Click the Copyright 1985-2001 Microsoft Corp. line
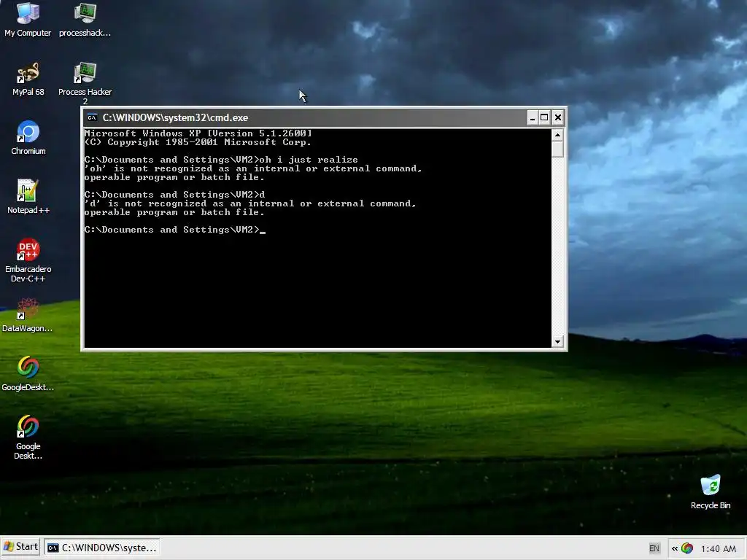This screenshot has width=747, height=560. [198, 142]
